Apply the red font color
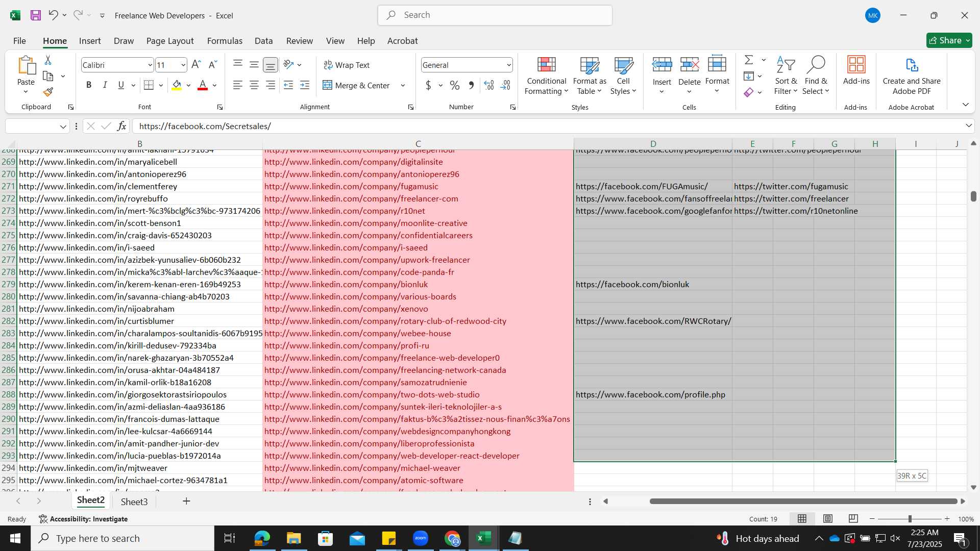 [203, 85]
